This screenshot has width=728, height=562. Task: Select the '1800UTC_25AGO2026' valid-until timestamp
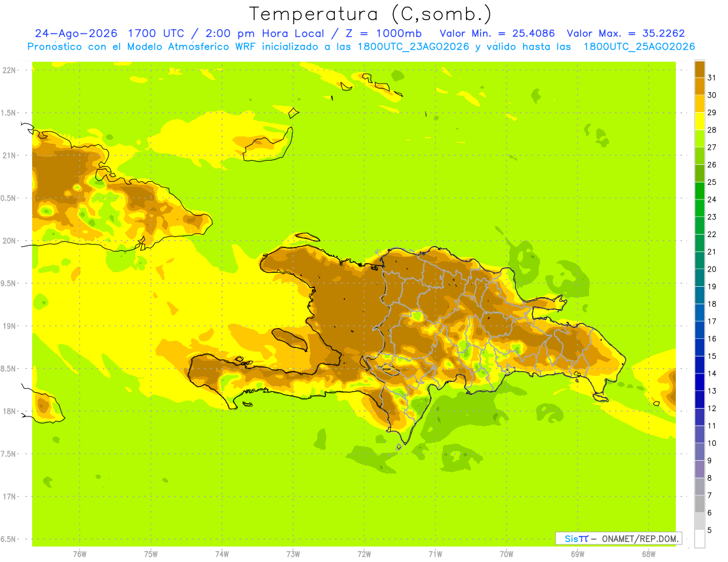click(639, 47)
